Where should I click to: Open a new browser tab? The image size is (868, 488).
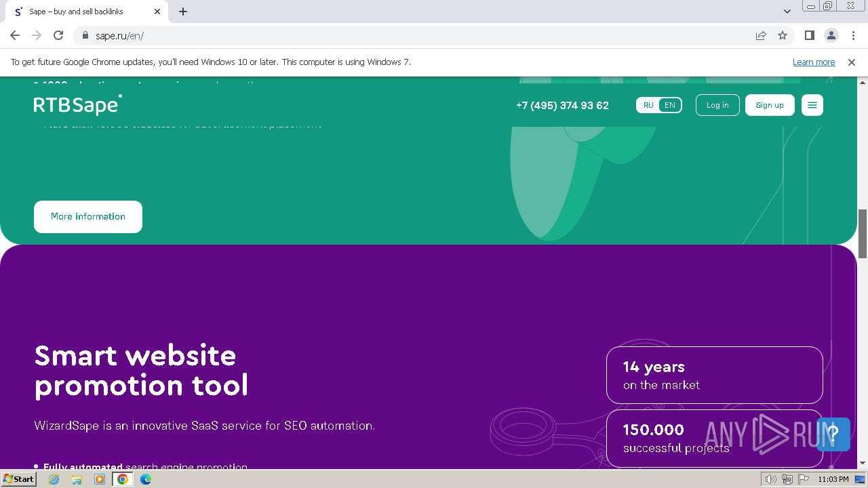pyautogui.click(x=183, y=12)
